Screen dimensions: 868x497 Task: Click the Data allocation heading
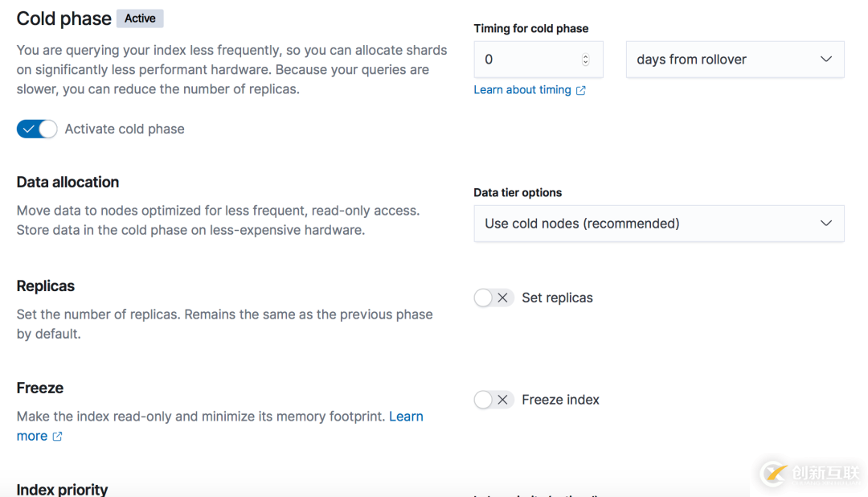68,182
